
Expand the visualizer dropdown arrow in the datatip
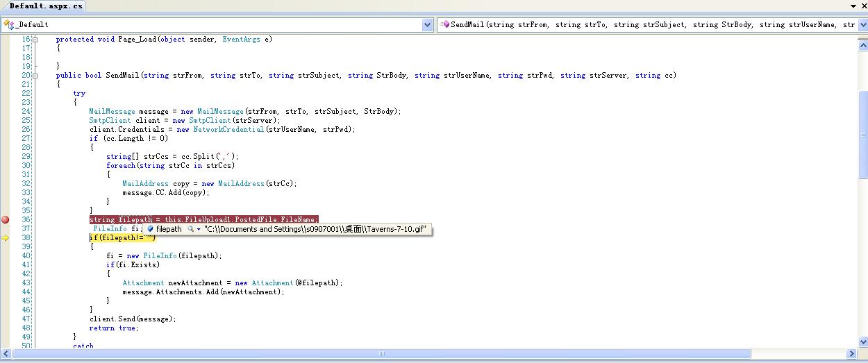point(199,229)
